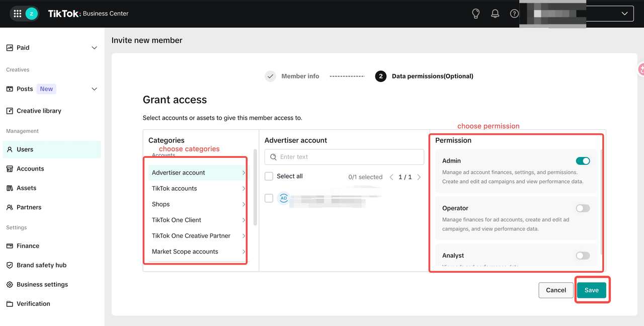Click the Business settings gear icon
This screenshot has width=644, height=326.
(10, 284)
